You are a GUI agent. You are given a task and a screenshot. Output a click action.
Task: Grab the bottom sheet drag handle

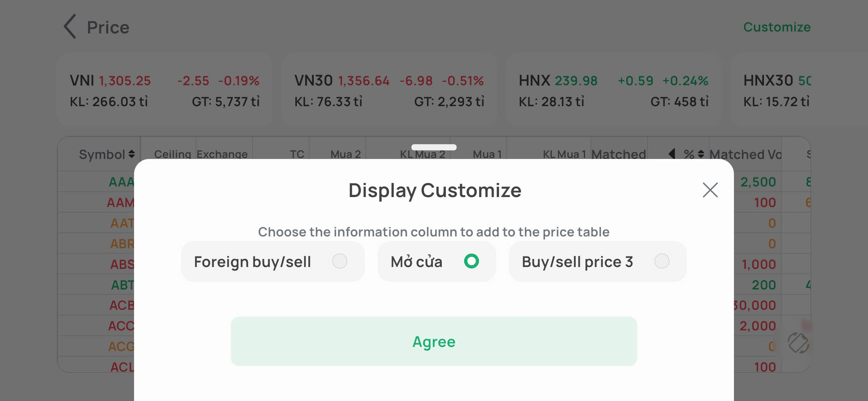[434, 147]
